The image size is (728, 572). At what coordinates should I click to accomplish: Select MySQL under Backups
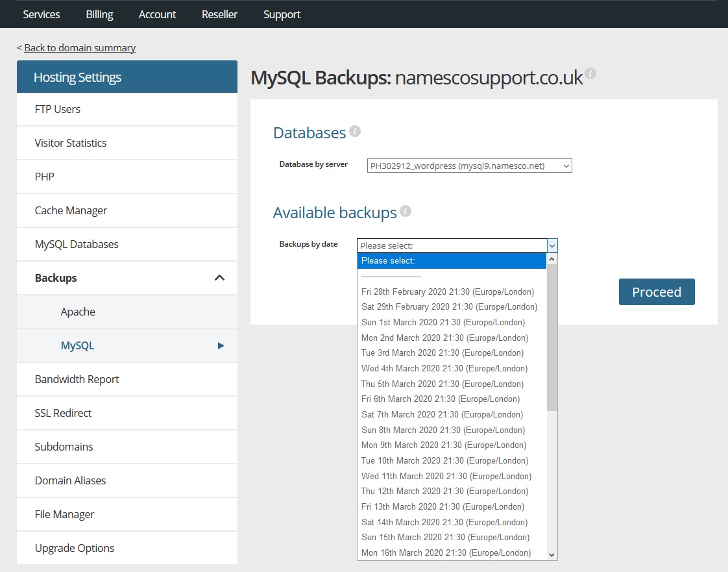click(127, 345)
